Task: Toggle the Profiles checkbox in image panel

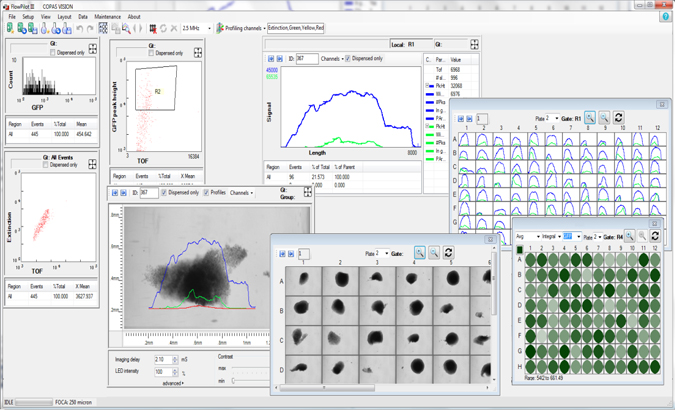Action: click(x=207, y=193)
